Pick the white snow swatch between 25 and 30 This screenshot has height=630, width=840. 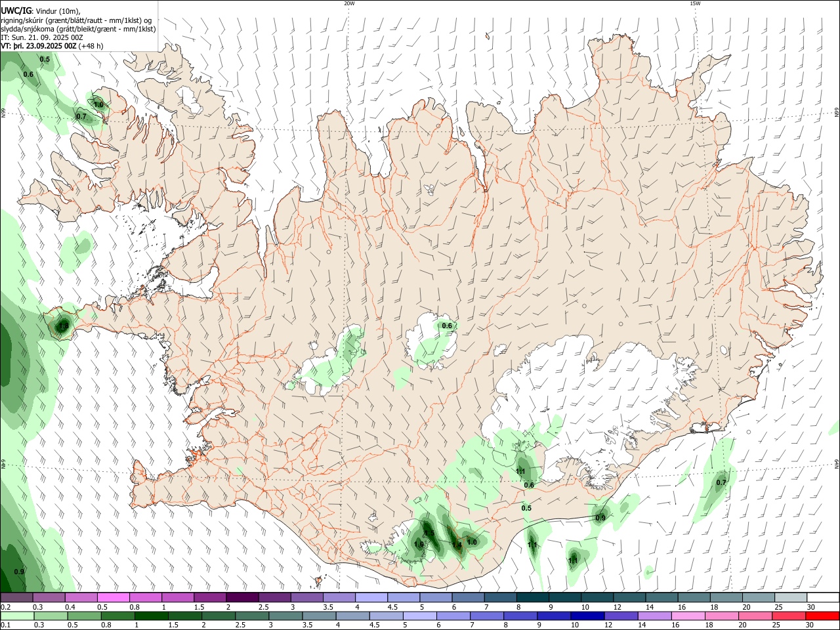point(823,598)
